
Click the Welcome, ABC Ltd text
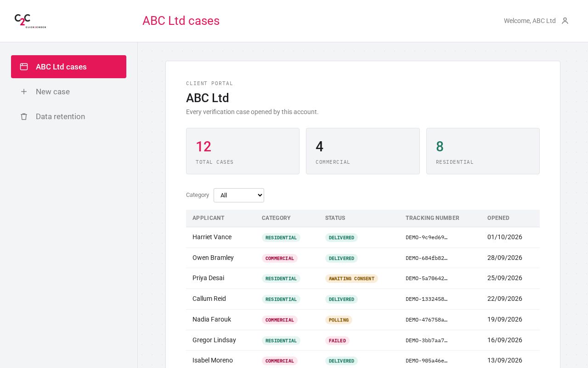click(530, 21)
